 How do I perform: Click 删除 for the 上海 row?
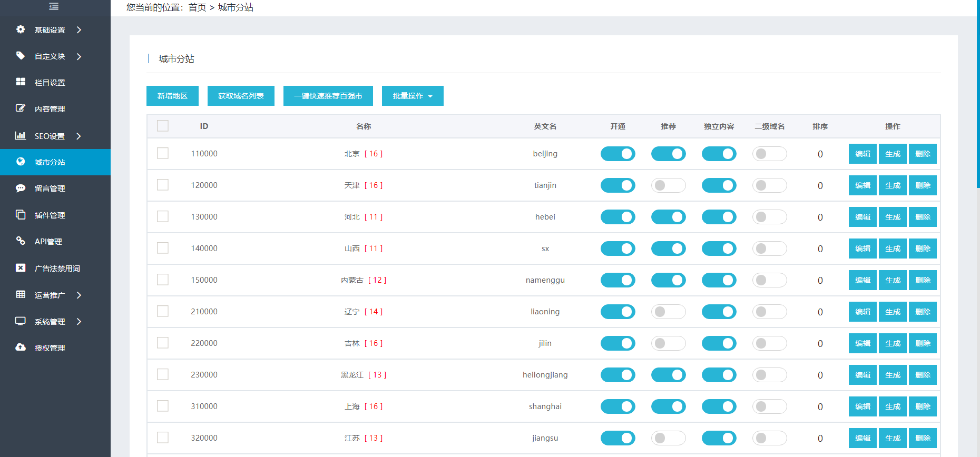(923, 406)
